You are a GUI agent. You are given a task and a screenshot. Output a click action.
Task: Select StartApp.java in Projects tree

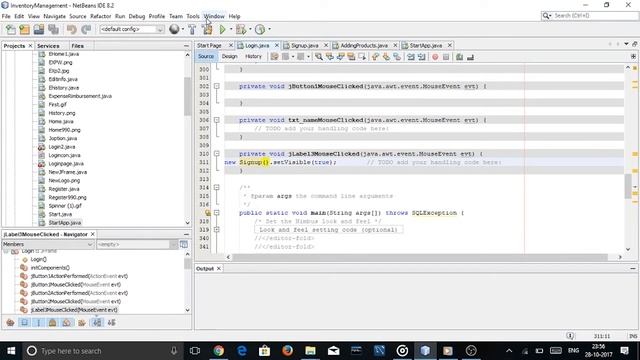[64, 222]
